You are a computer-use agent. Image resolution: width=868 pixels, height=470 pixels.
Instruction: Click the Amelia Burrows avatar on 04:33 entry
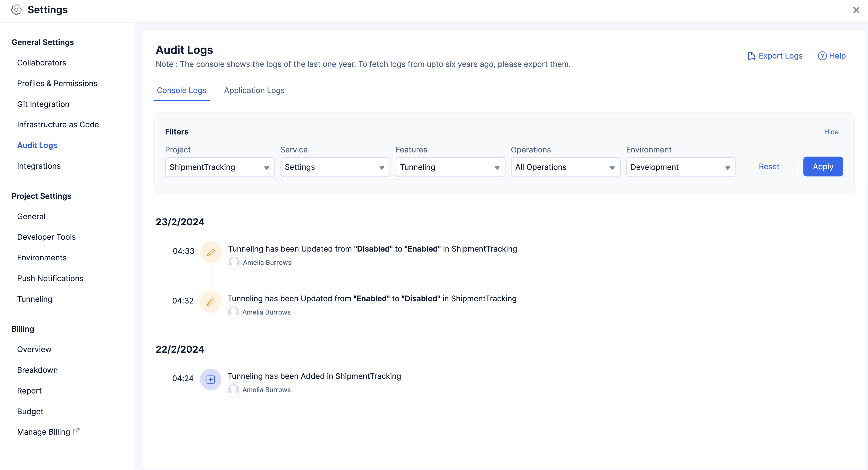234,262
